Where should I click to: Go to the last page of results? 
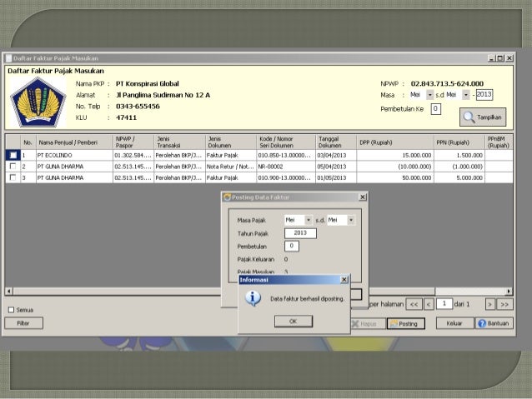[505, 304]
